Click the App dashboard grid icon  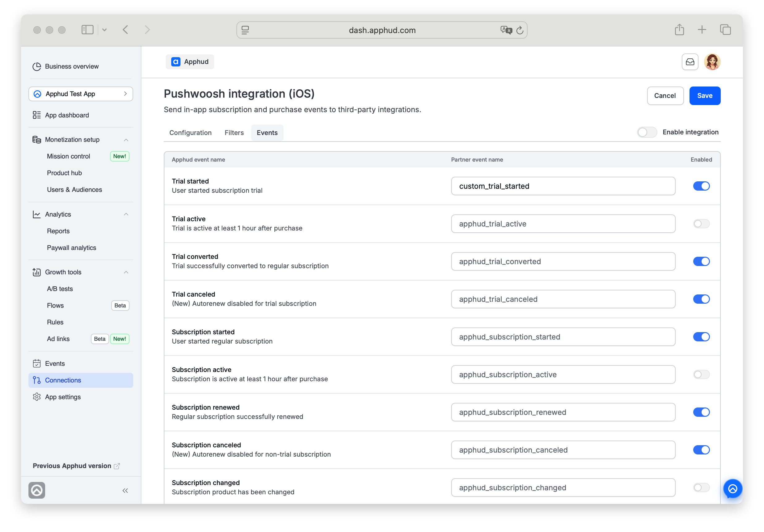click(36, 115)
